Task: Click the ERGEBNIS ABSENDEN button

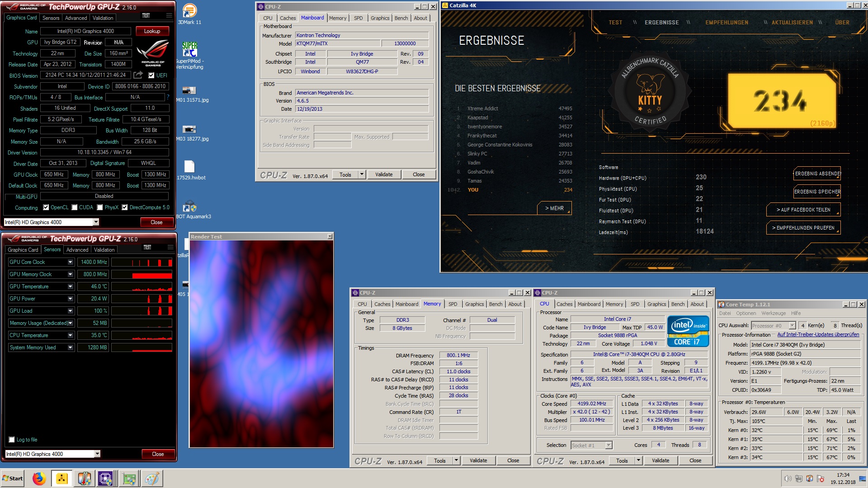Action: pos(817,174)
